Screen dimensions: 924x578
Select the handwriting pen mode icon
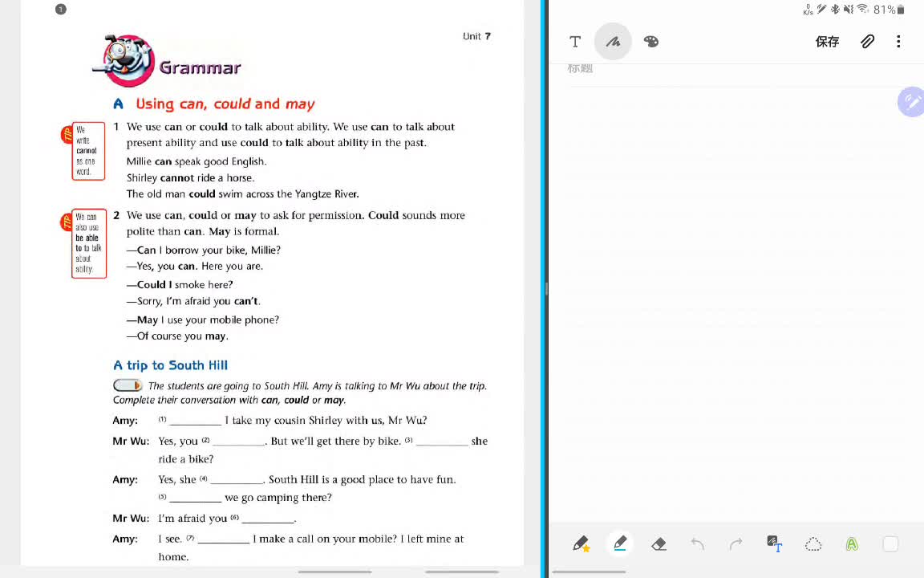[613, 41]
